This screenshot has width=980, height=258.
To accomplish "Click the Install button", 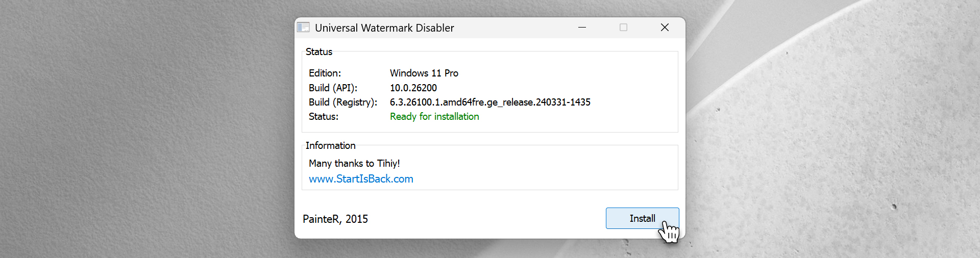I will tap(642, 218).
